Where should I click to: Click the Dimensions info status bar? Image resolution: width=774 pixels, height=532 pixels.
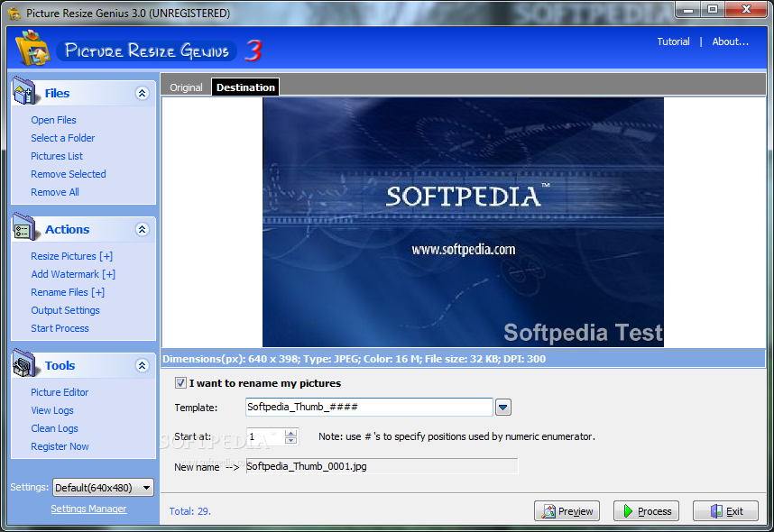click(463, 359)
